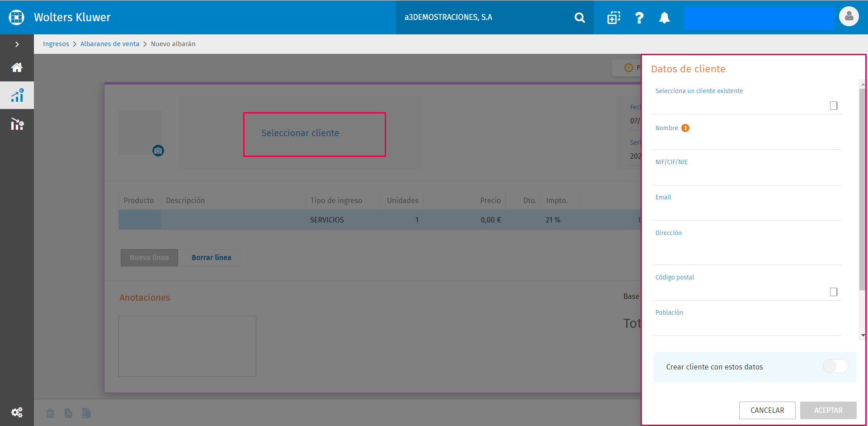Open notifications bell icon
This screenshot has height=426, width=868.
click(x=664, y=18)
